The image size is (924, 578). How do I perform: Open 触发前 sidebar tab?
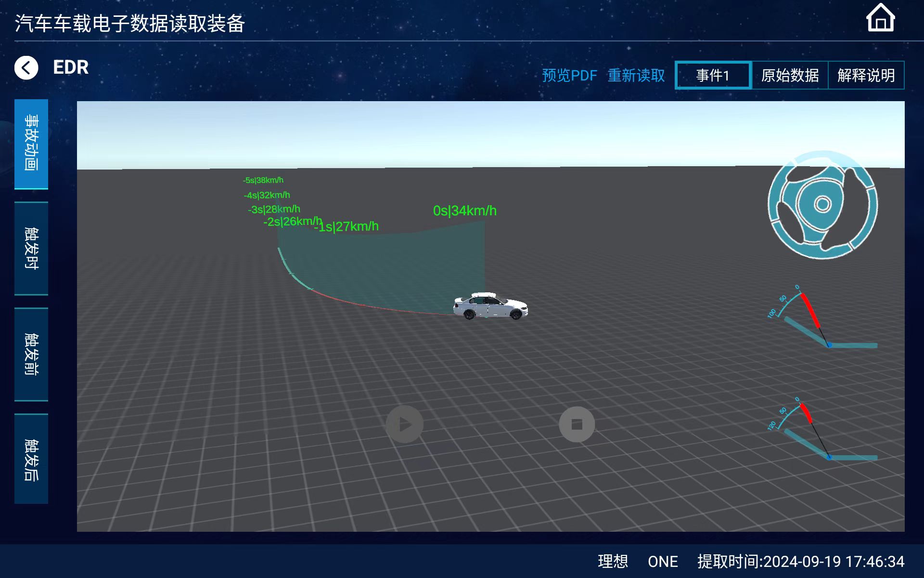31,354
